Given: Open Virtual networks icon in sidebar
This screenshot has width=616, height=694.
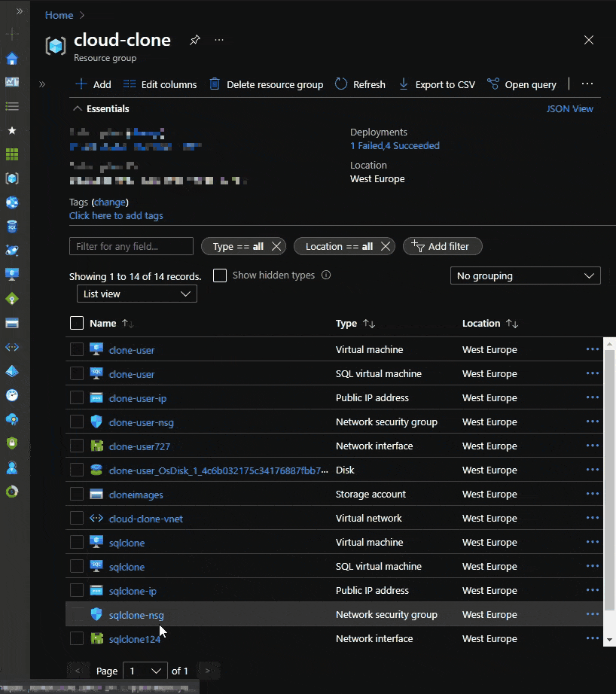Looking at the screenshot, I should [x=12, y=347].
